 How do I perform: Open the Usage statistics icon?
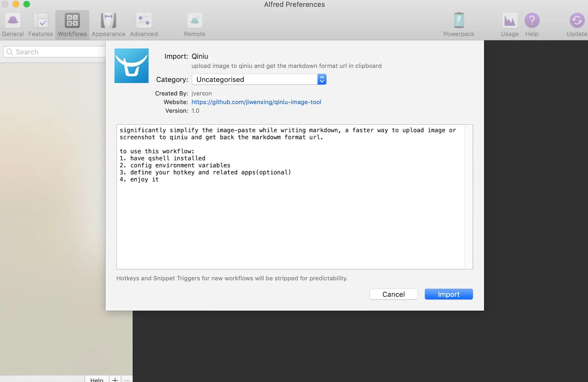coord(510,21)
